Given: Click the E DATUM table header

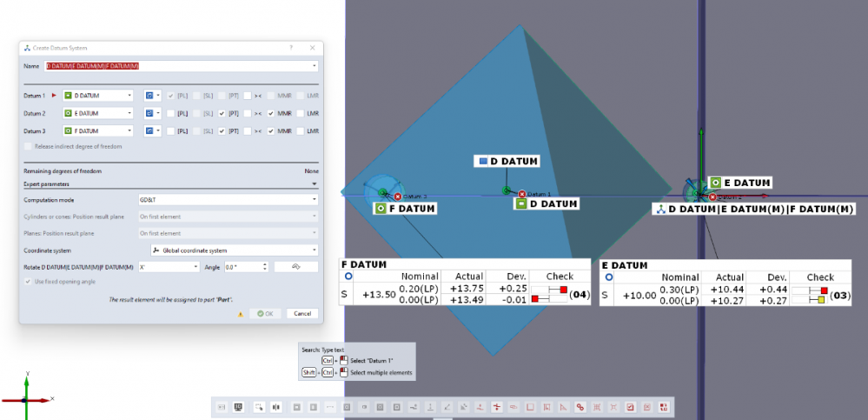Looking at the screenshot, I should pyautogui.click(x=726, y=265).
